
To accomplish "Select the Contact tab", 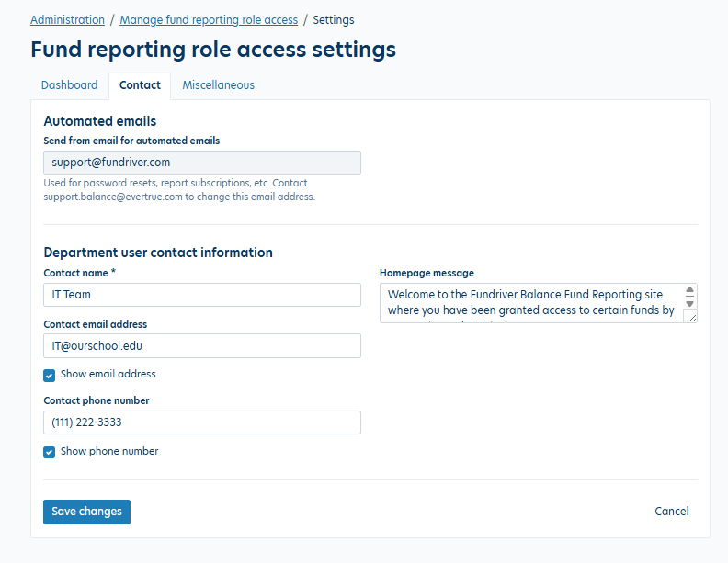I will click(140, 85).
